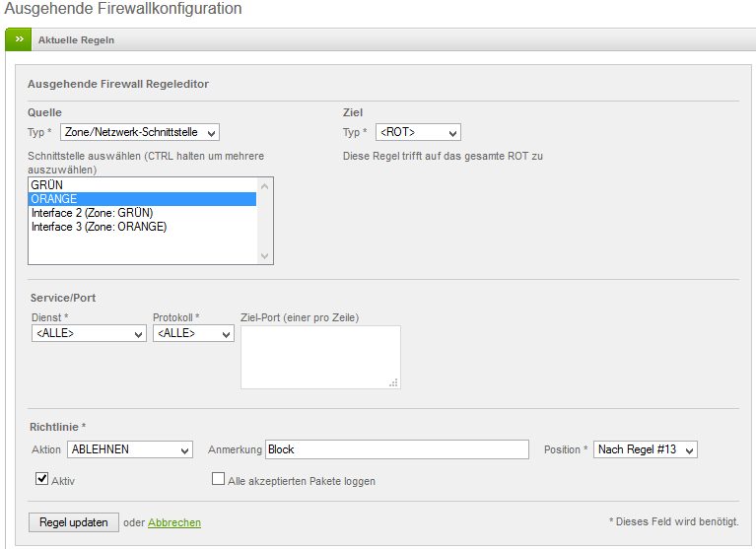Enable Alle akzeptierten Pakete loggen
756x549 pixels.
coord(219,480)
